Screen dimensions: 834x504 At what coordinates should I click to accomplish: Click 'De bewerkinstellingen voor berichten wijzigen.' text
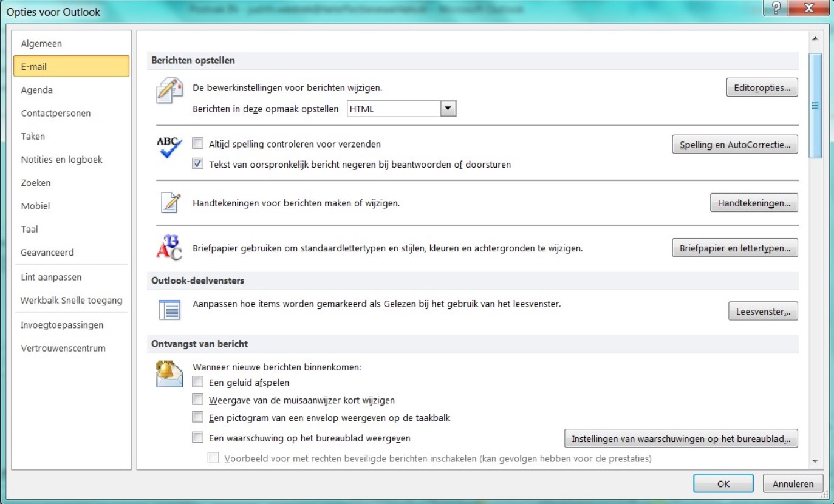[x=287, y=87]
